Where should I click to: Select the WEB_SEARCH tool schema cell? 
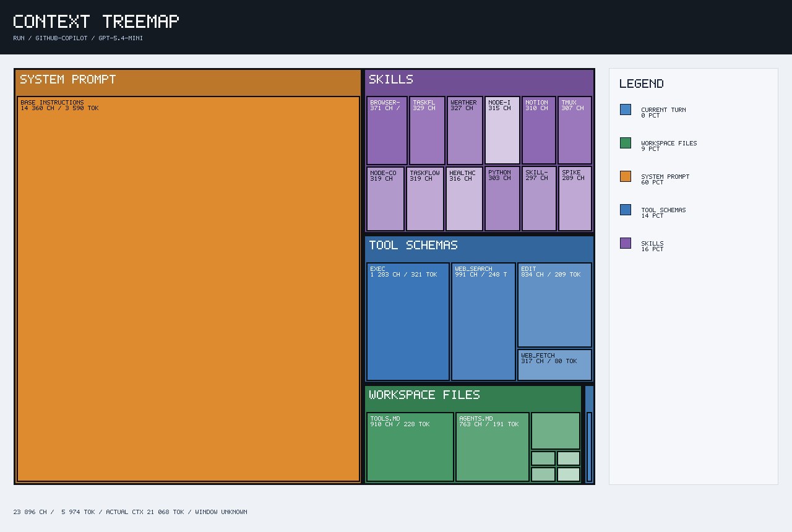[483, 322]
